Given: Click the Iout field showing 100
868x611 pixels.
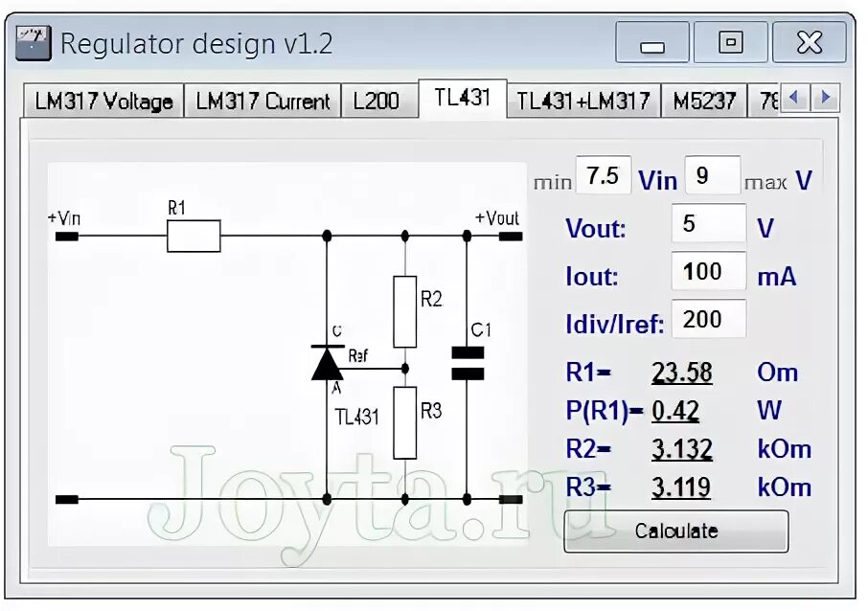Looking at the screenshot, I should click(x=709, y=271).
